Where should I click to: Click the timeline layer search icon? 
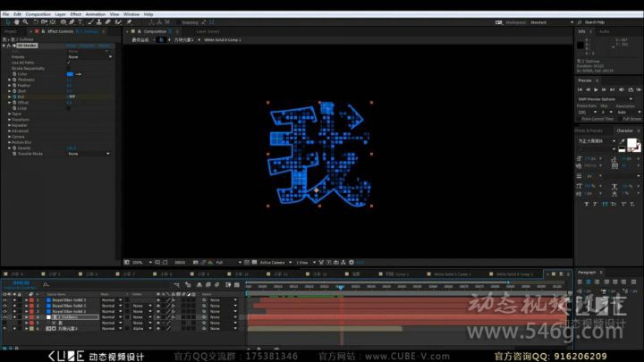[46, 283]
